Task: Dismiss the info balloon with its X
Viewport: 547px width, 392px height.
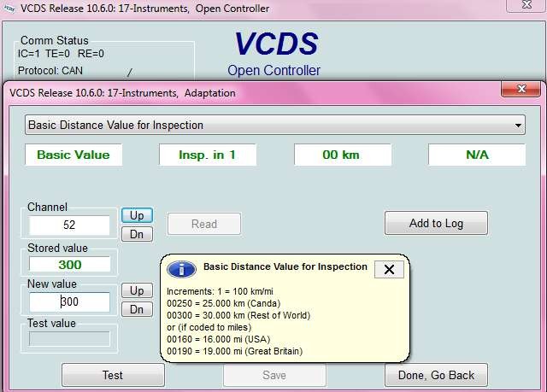Action: pos(389,269)
